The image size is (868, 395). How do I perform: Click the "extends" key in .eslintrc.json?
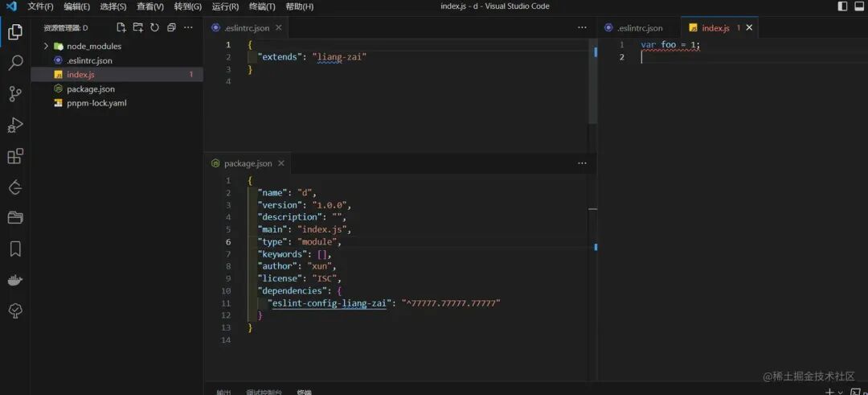[281, 56]
